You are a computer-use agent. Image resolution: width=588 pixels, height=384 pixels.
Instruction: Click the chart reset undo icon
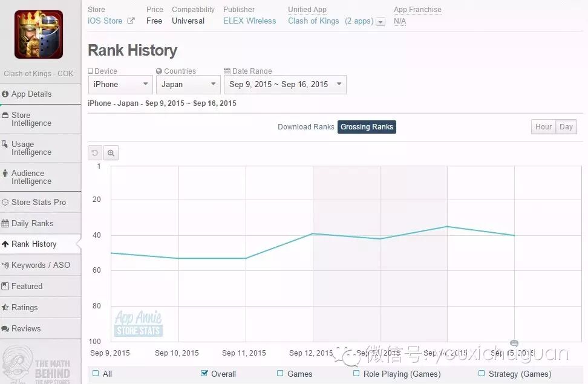[x=95, y=153]
